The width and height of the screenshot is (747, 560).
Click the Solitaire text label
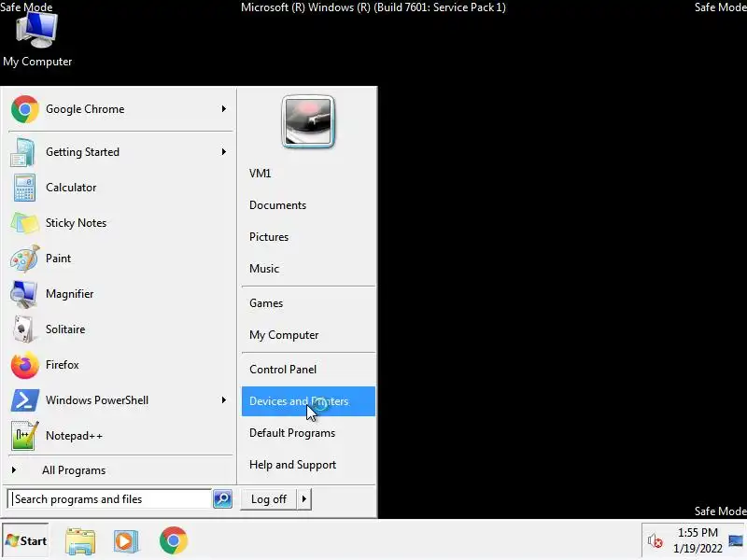click(x=65, y=329)
